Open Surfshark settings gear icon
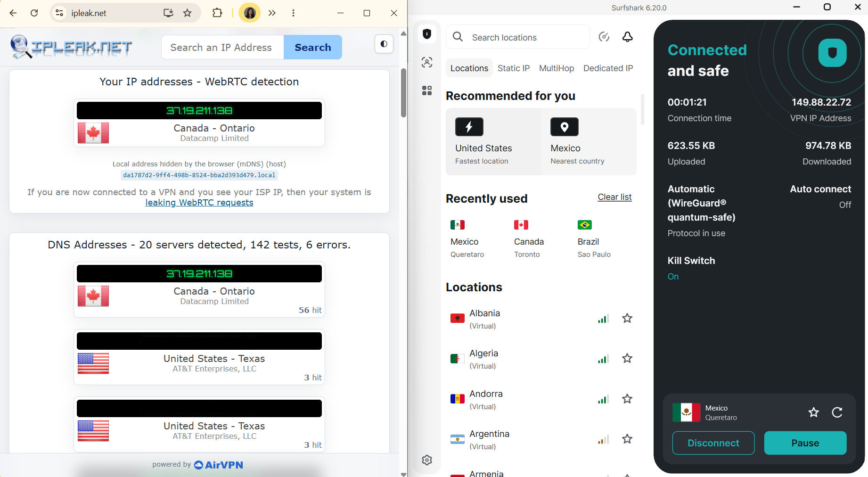The width and height of the screenshot is (868, 477). pos(427,460)
